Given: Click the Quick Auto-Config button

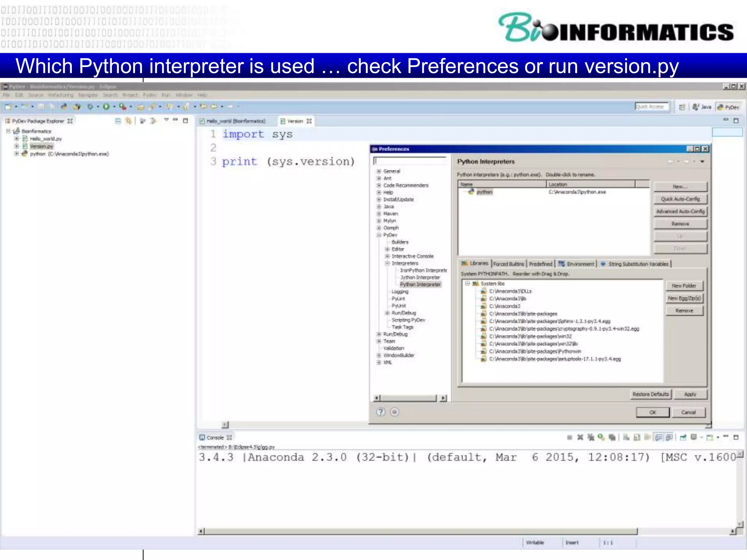Looking at the screenshot, I should point(680,199).
